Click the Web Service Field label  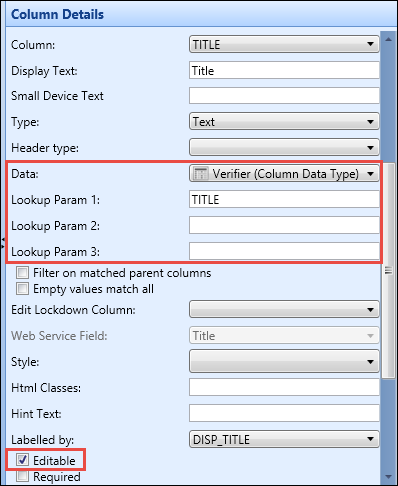pyautogui.click(x=59, y=336)
